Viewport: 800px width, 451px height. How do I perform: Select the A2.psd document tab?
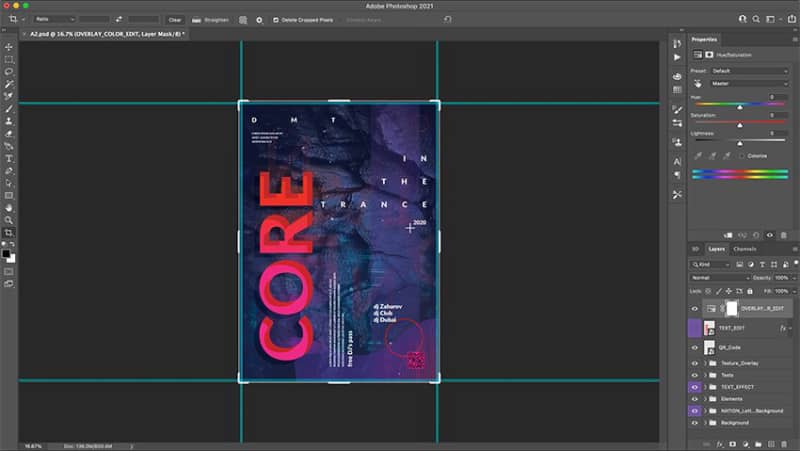[x=107, y=34]
